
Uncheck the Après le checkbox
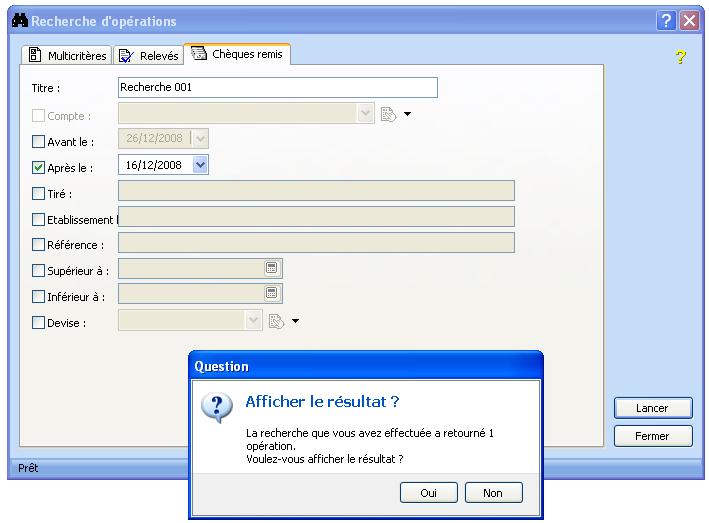(x=39, y=167)
